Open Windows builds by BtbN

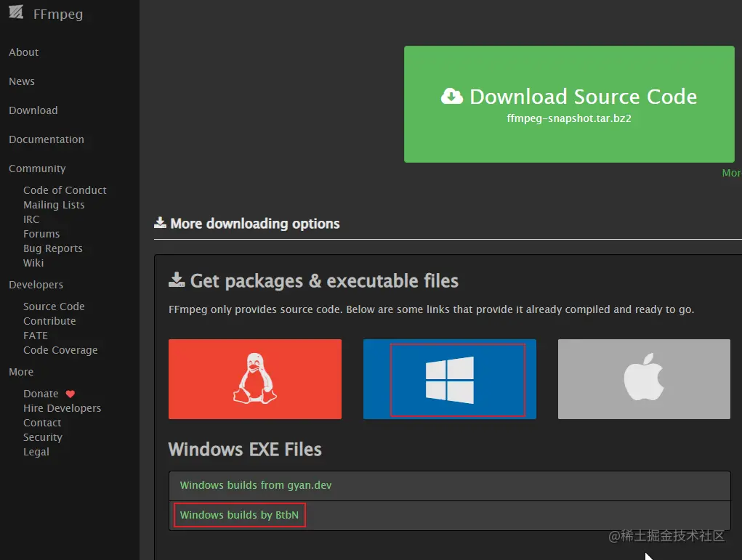[x=239, y=515]
